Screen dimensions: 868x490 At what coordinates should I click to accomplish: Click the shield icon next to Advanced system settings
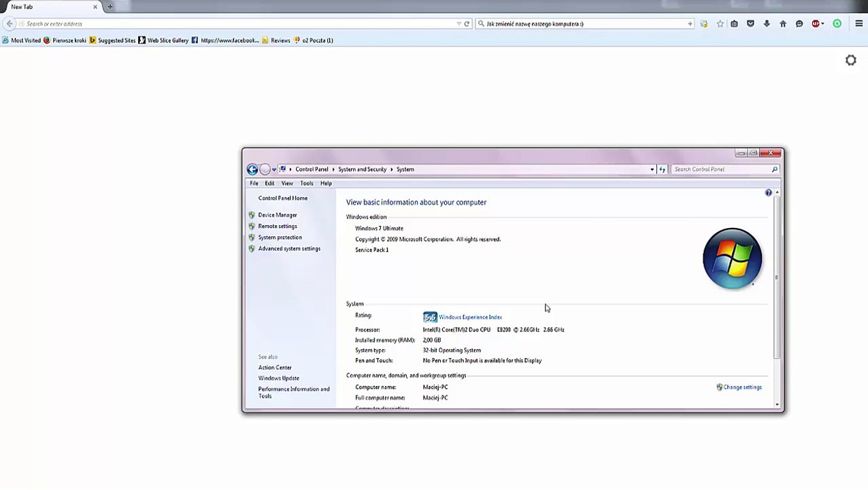tap(252, 248)
